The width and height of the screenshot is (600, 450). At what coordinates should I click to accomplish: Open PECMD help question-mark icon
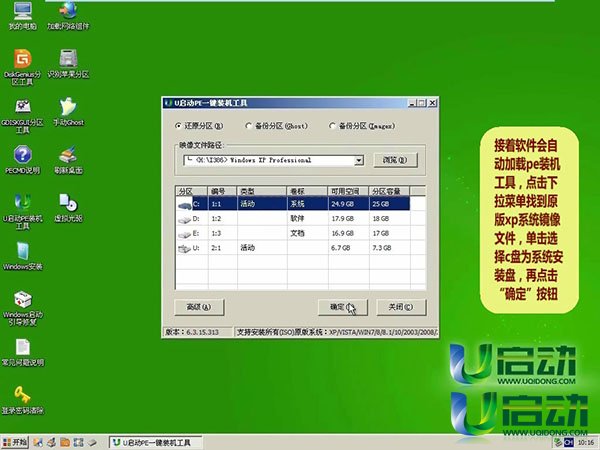pyautogui.click(x=23, y=160)
